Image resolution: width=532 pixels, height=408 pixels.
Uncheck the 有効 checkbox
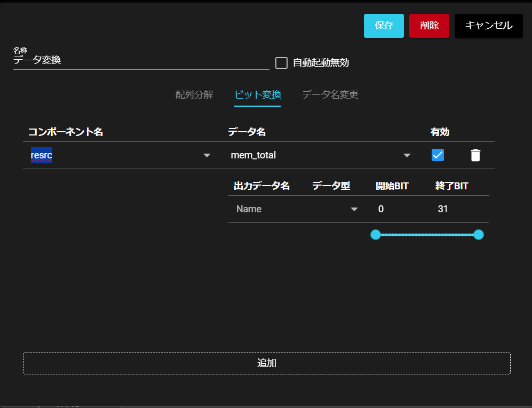click(x=438, y=155)
